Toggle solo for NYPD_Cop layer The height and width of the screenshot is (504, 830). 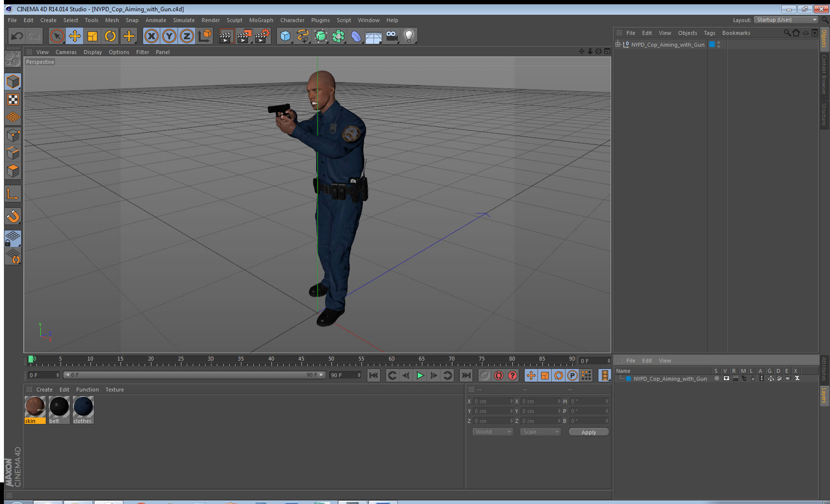pyautogui.click(x=717, y=378)
